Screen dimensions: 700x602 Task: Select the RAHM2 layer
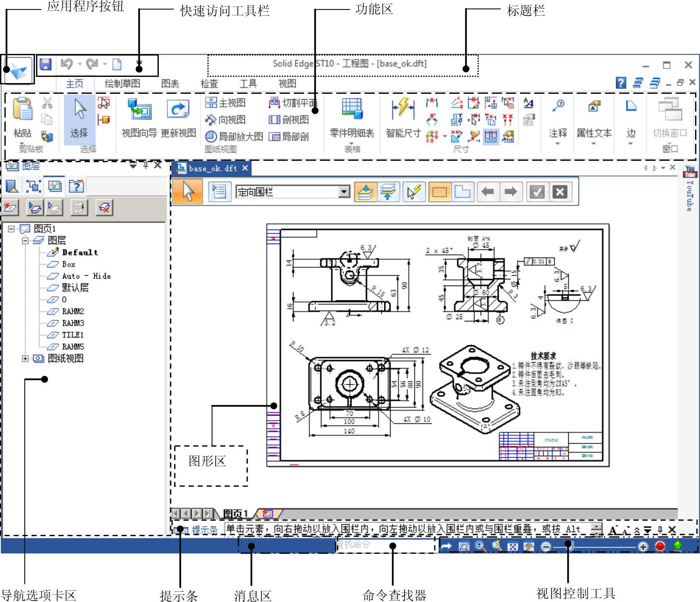click(x=73, y=311)
